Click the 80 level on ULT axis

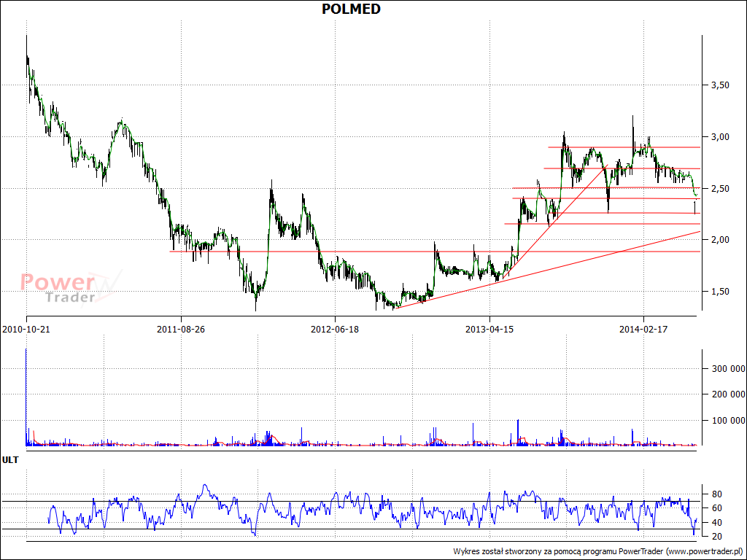pos(716,494)
